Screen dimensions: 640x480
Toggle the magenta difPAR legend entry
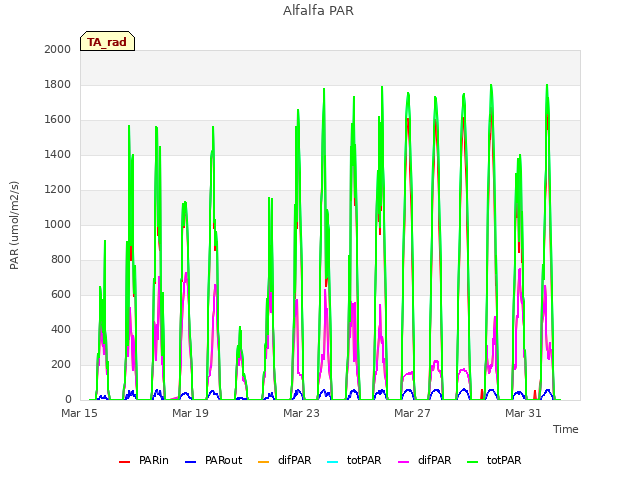pyautogui.click(x=424, y=460)
